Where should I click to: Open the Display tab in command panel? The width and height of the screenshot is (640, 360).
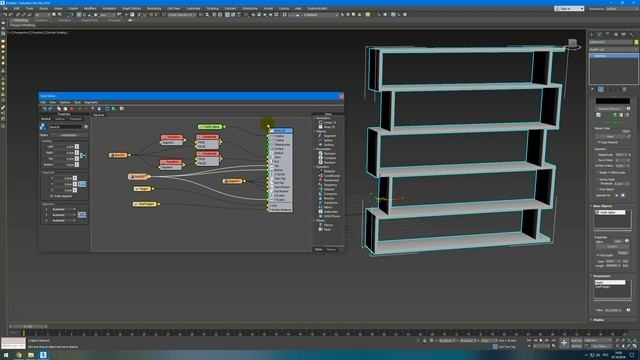click(623, 35)
